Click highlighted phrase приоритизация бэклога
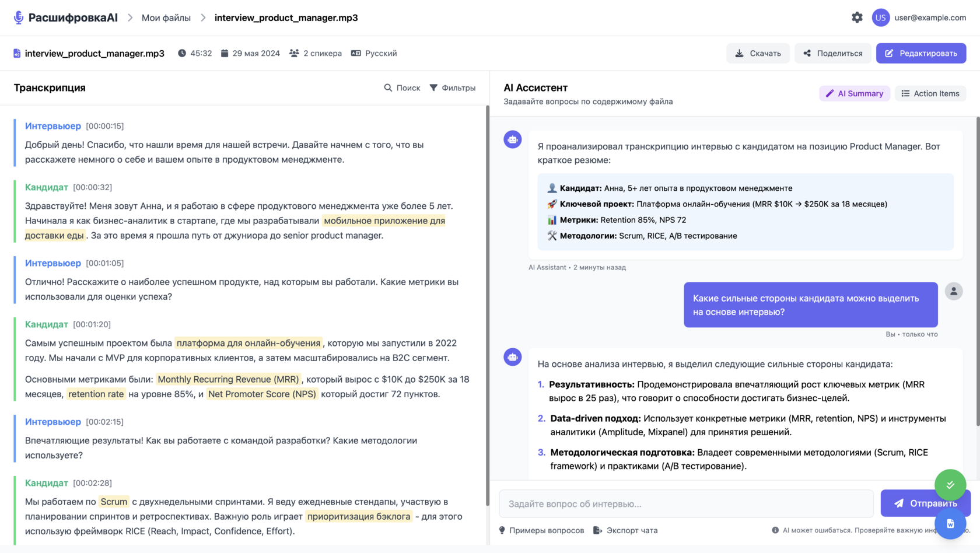 pos(359,516)
